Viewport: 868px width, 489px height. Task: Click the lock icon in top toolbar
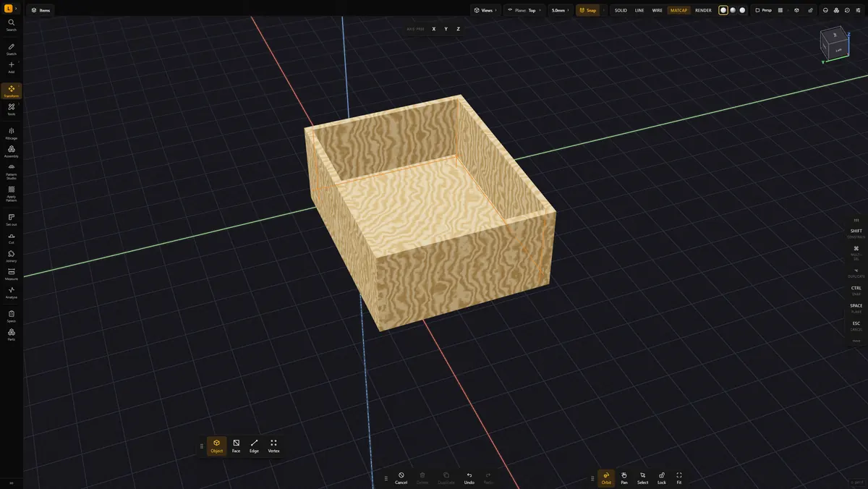pos(810,10)
